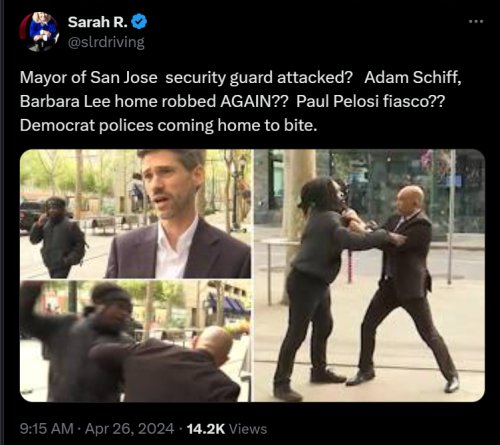Click the "Adam Schiff," text in tweet

click(x=413, y=77)
